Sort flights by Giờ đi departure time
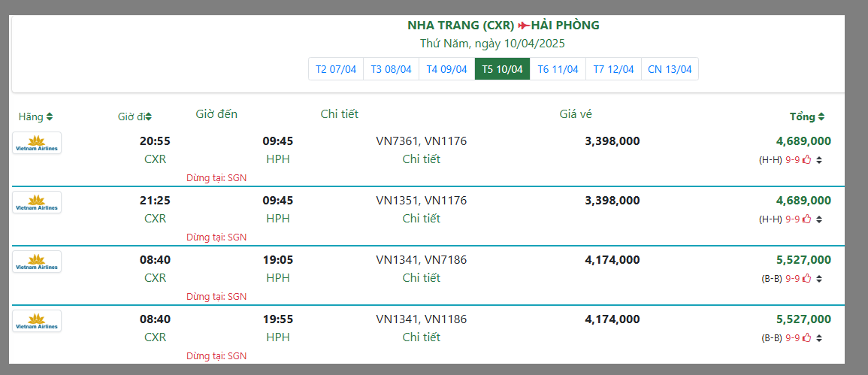The width and height of the screenshot is (868, 375). point(135,116)
